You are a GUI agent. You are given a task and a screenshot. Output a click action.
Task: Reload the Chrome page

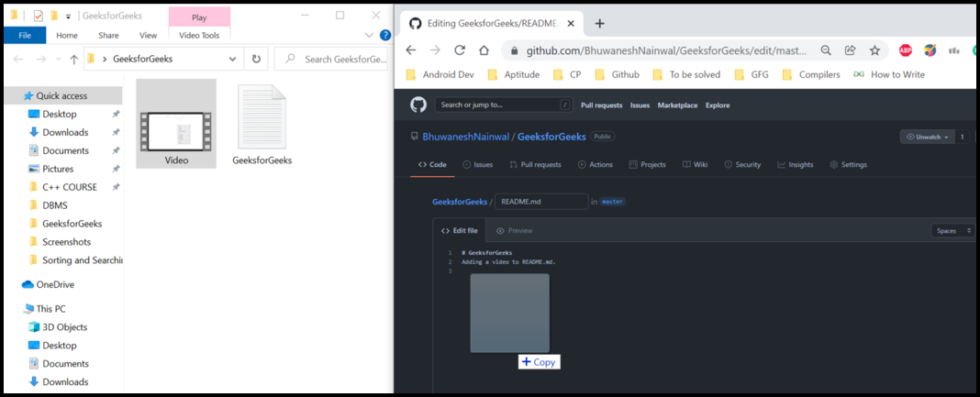tap(460, 50)
